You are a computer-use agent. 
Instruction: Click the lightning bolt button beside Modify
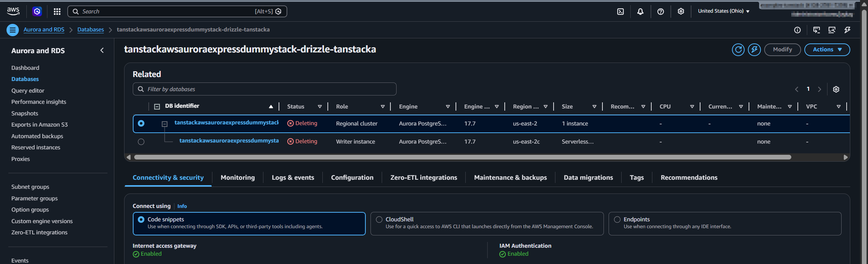[x=754, y=50]
